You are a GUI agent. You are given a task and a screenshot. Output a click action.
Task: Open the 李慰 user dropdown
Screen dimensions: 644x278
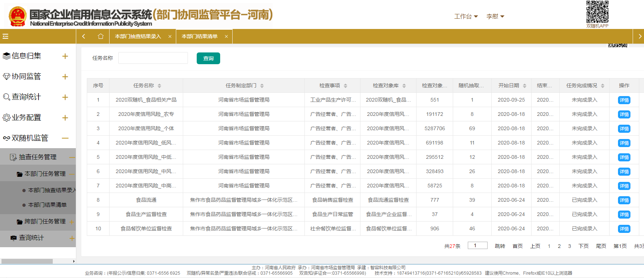[495, 17]
